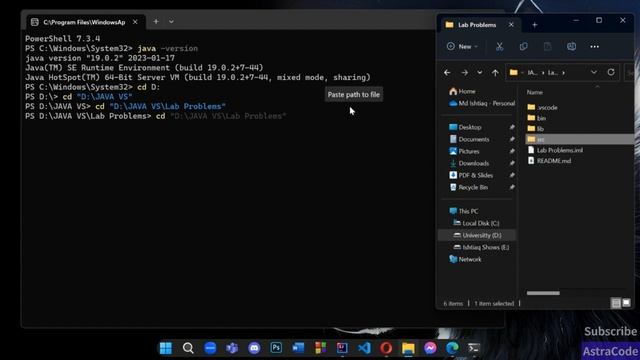640x360 pixels.
Task: Select the Lab Problems tab
Action: 478,25
